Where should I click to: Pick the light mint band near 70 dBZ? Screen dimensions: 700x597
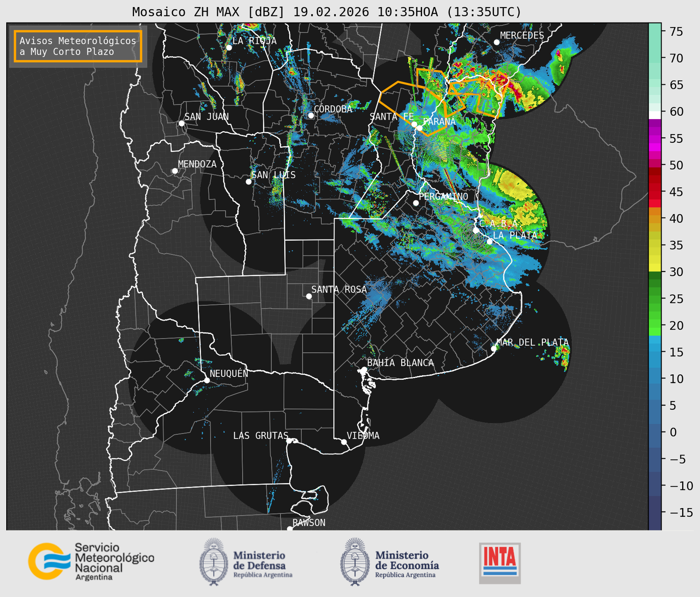pyautogui.click(x=655, y=59)
